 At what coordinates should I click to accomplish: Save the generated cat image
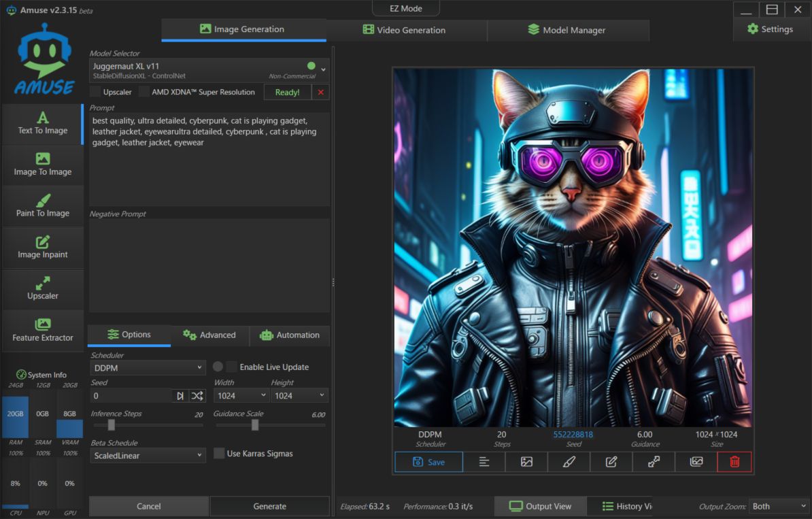click(x=428, y=462)
